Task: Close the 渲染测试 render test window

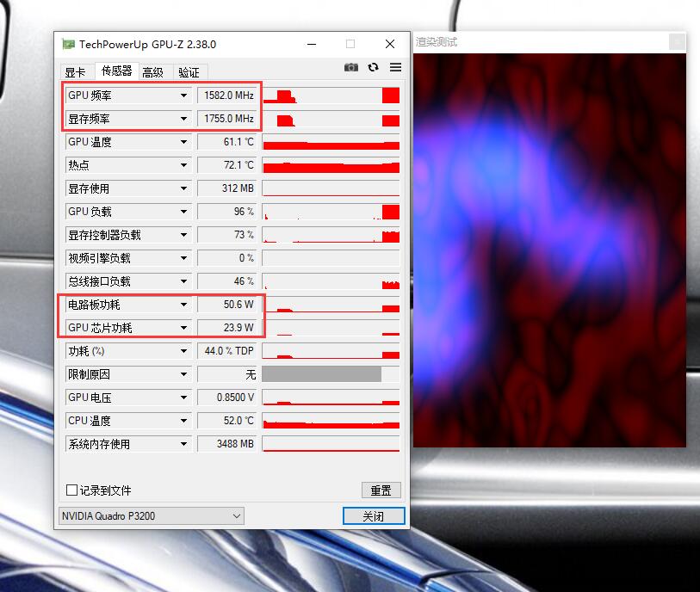Action: (x=678, y=42)
